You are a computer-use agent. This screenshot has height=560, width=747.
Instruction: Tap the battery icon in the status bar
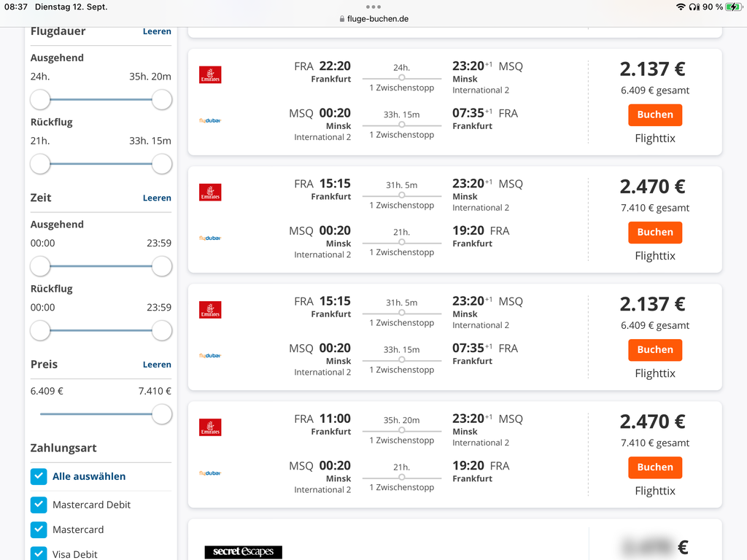[x=733, y=7]
